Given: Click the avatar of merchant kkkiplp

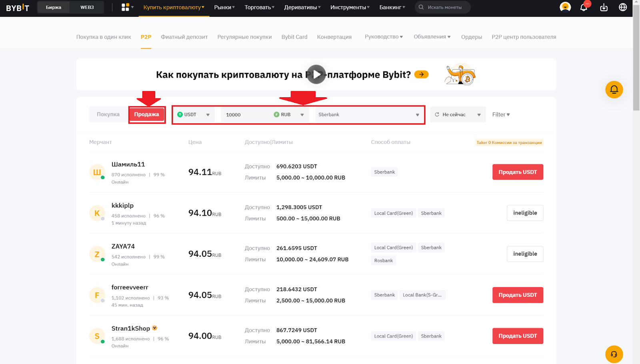Looking at the screenshot, I should (97, 213).
